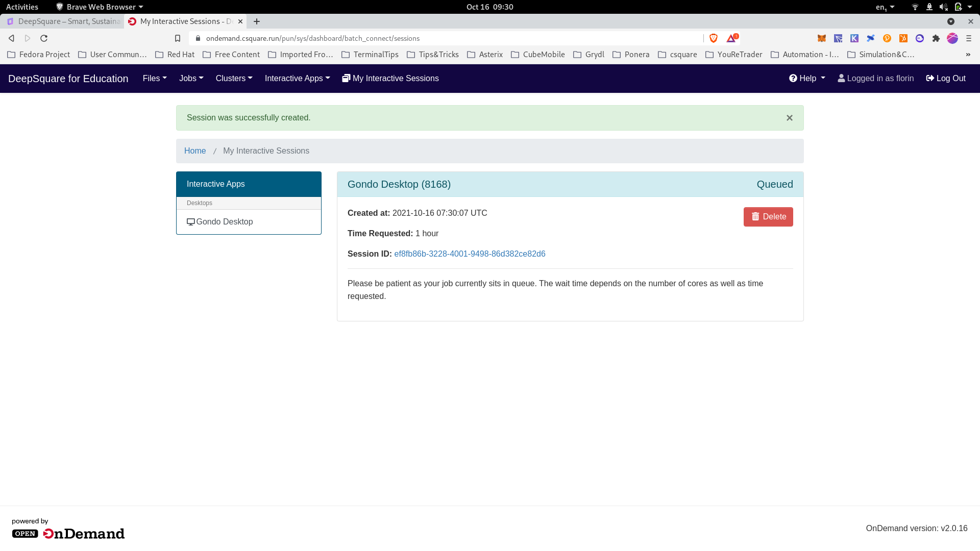980x551 pixels.
Task: Expand the Files dropdown menu
Action: point(155,78)
